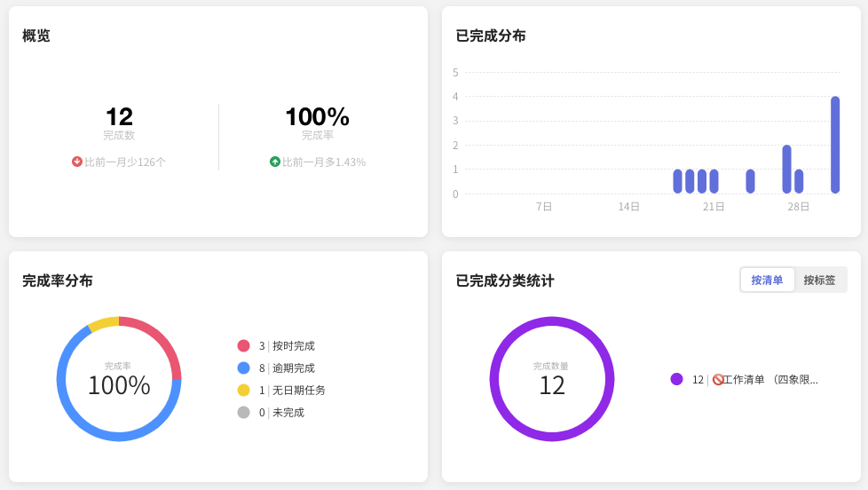Click the 完成率分布 card title

(58, 281)
